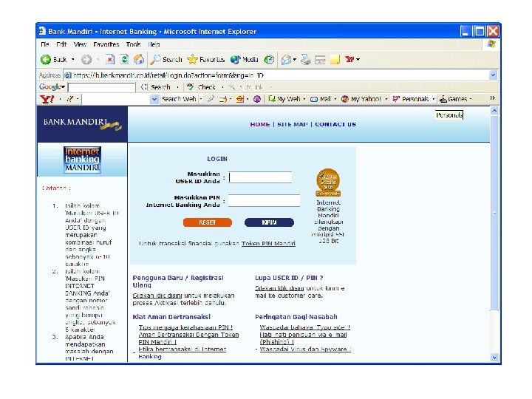
Task: Click the Yahoo highlighter icon
Action: [x=211, y=99]
